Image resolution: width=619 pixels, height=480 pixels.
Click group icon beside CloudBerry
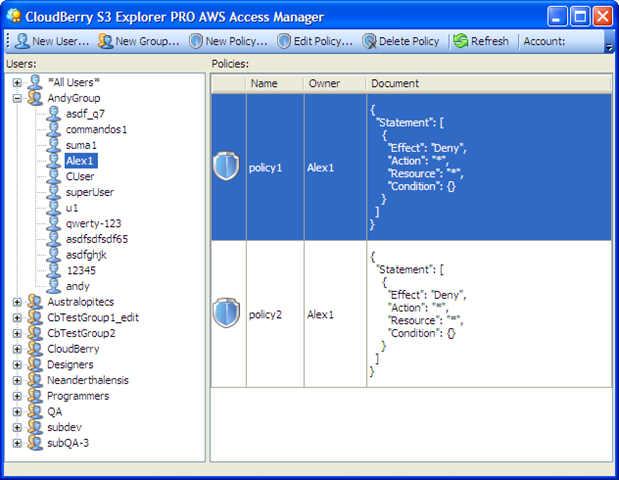click(35, 349)
